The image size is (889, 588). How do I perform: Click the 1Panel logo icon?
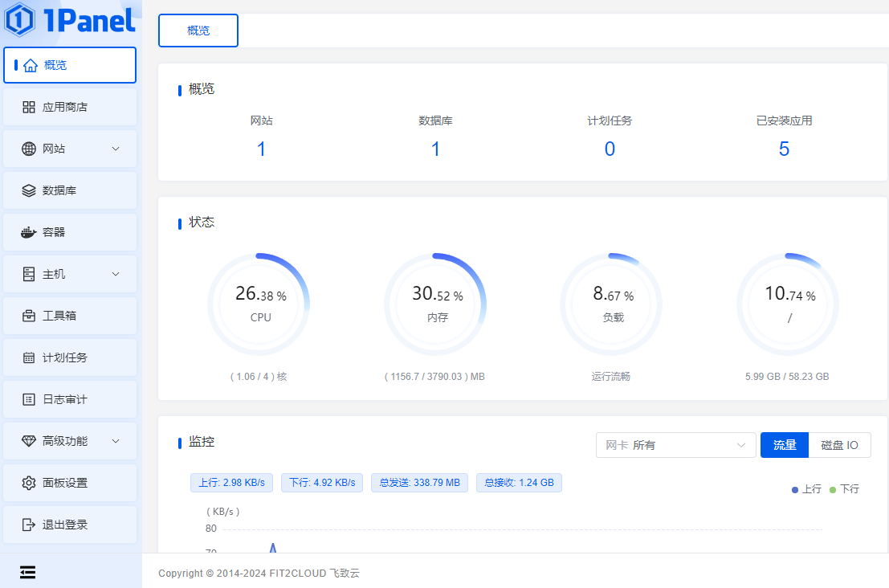19,20
